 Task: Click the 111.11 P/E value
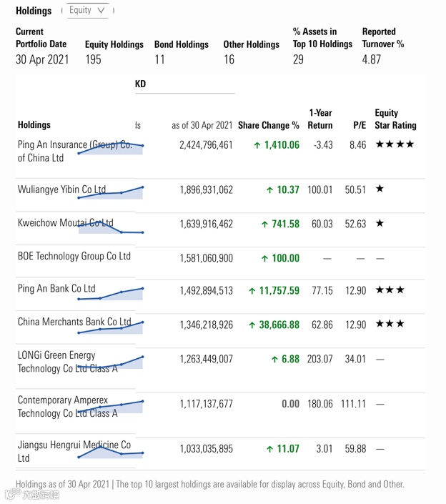tap(353, 404)
